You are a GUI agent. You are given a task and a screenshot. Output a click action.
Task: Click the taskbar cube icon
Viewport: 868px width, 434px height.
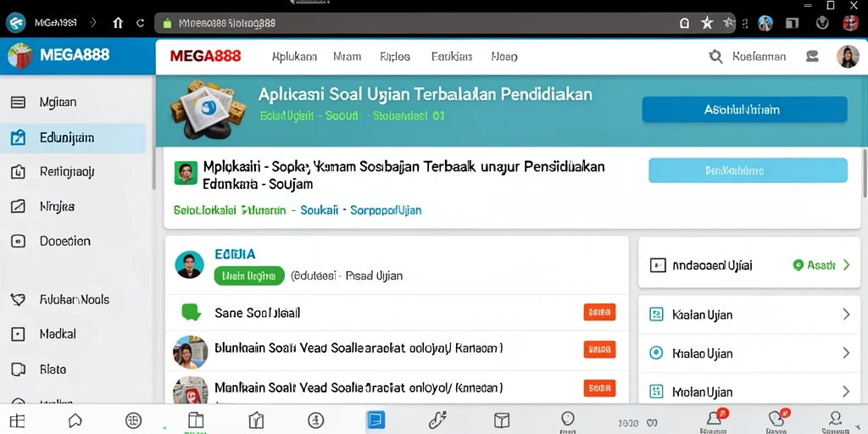point(501,420)
